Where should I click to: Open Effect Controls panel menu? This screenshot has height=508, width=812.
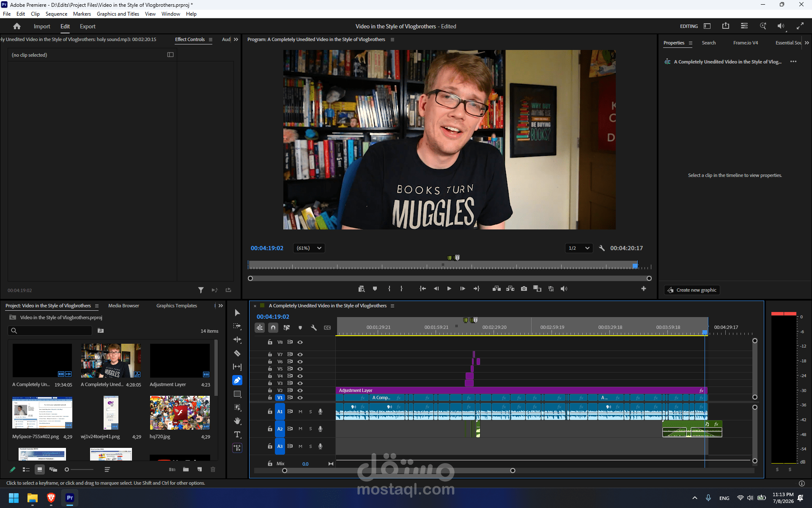[210, 39]
